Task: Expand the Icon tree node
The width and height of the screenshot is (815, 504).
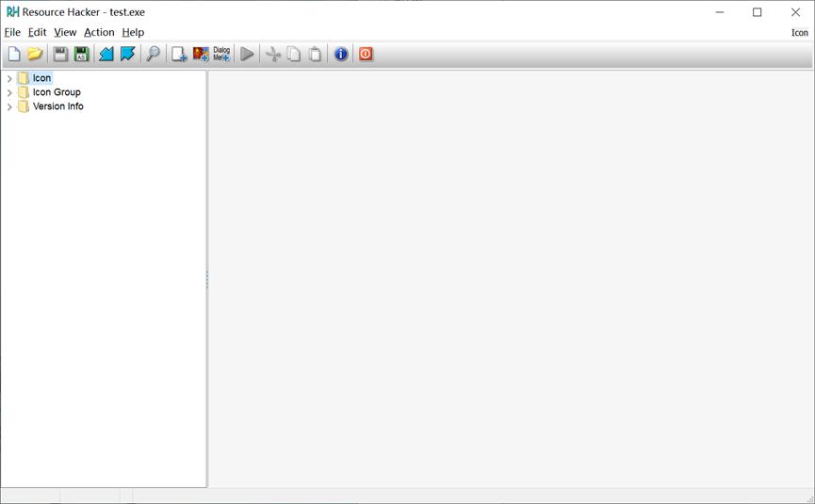Action: [x=9, y=78]
